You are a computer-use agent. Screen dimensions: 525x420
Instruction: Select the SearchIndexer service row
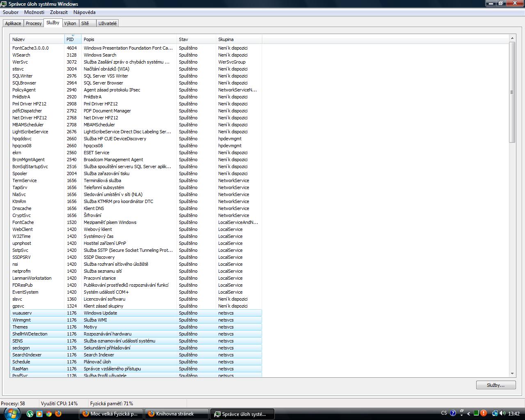136,355
